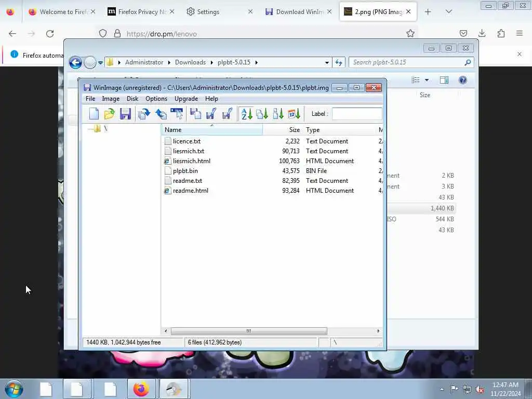The height and width of the screenshot is (399, 532).
Task: Open the Disk menu in WinImage
Action: 132,99
